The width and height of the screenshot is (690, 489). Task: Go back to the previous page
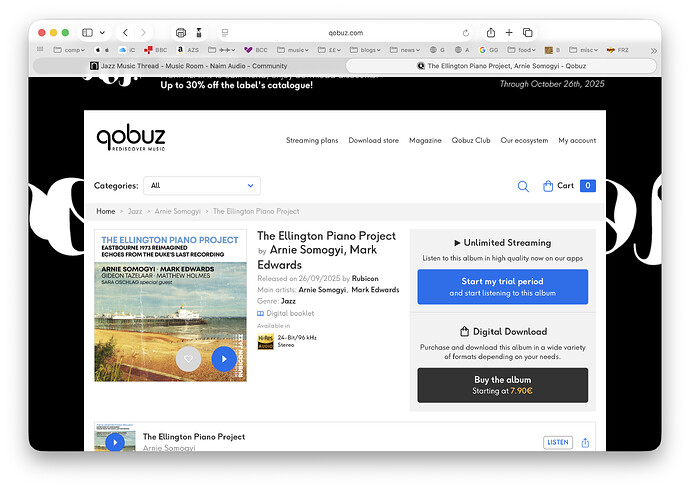point(125,33)
